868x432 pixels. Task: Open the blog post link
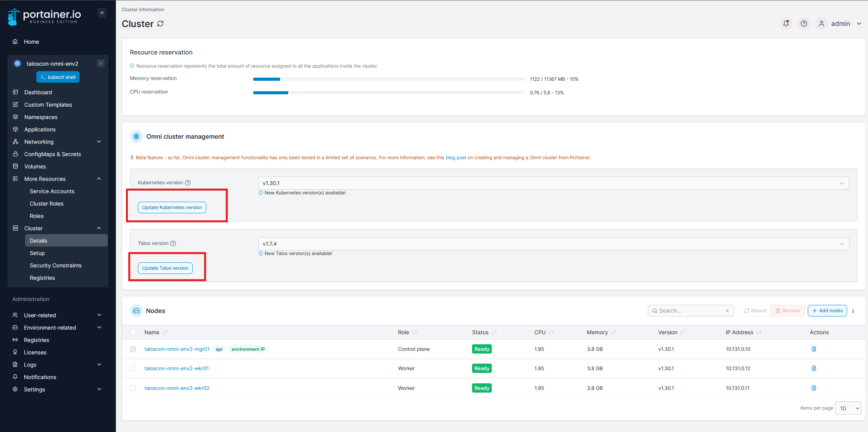coord(456,158)
